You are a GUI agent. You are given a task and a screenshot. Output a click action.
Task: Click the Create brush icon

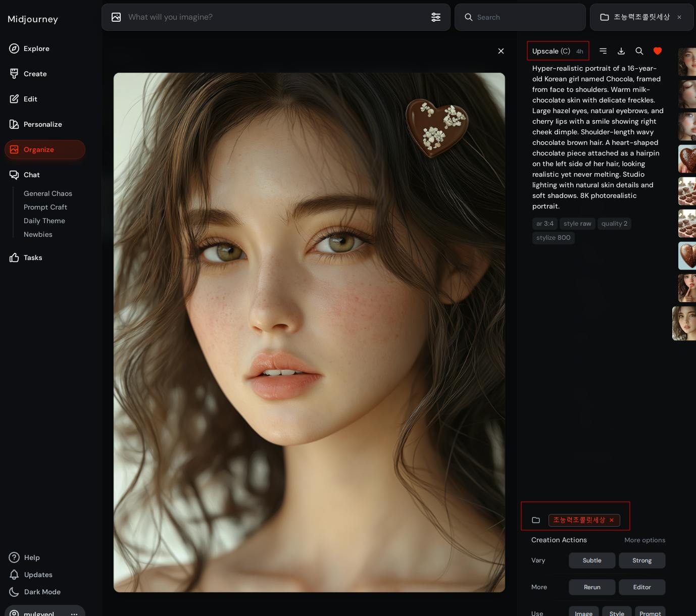pos(14,74)
